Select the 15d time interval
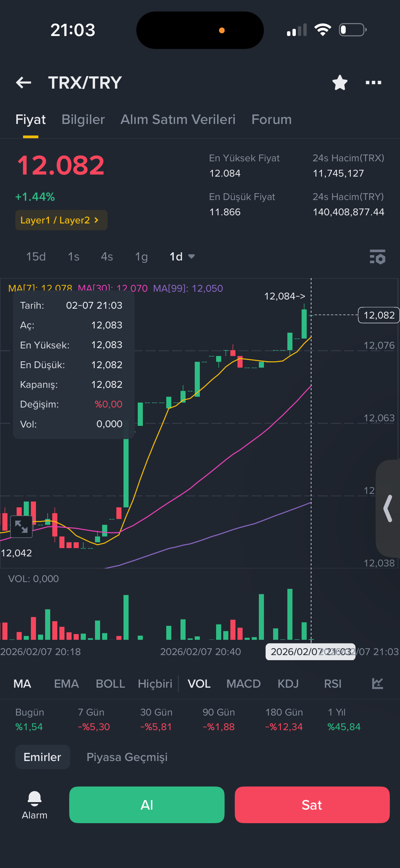Viewport: 400px width, 868px height. (x=36, y=256)
